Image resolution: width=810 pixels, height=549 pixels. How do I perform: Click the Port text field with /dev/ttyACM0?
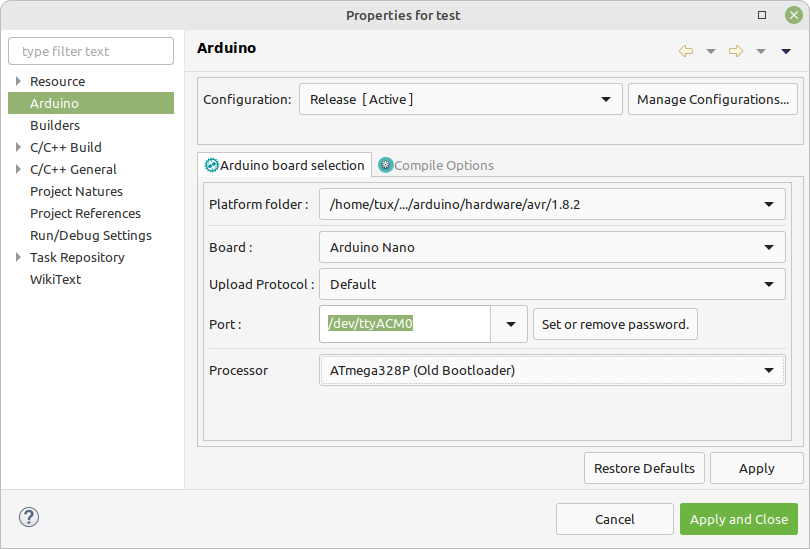tap(405, 324)
